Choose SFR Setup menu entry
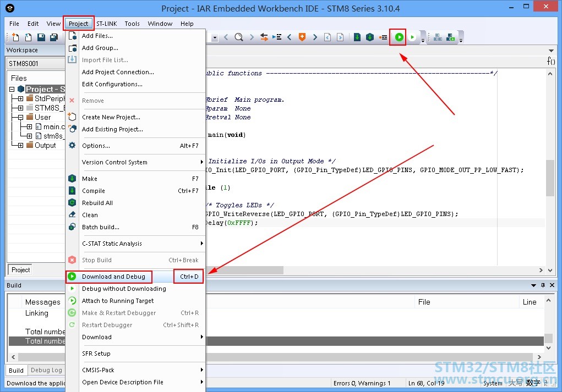This screenshot has height=392, width=562. click(x=135, y=354)
